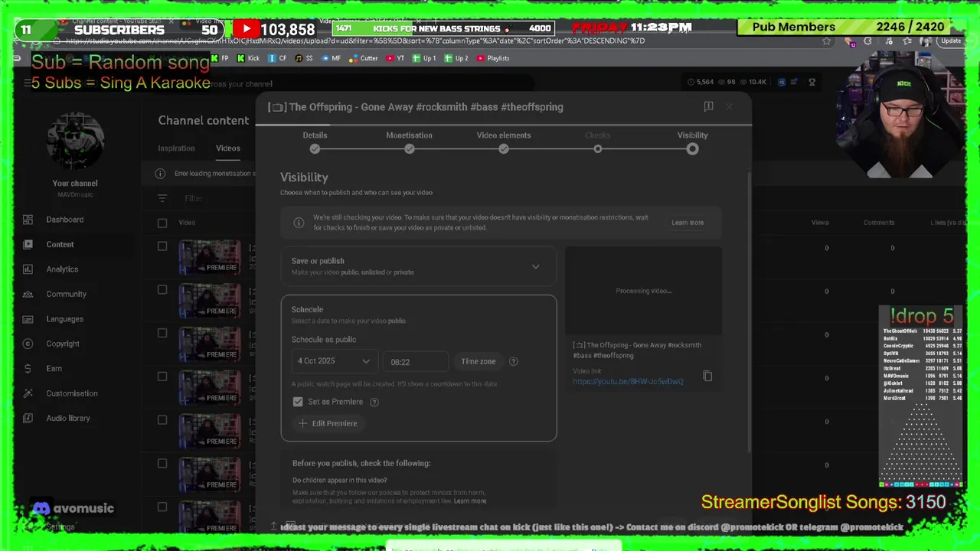Open the Analytics sidebar icon
Viewport: 980px width, 551px height.
(28, 269)
